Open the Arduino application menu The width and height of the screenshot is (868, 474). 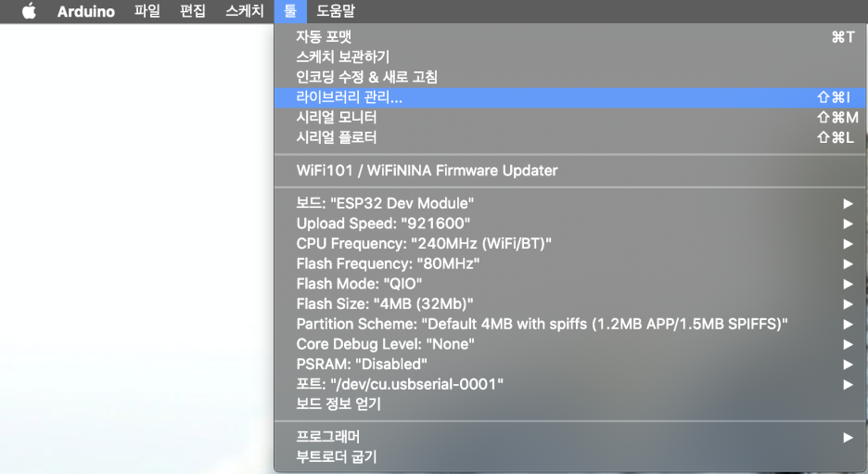[86, 11]
